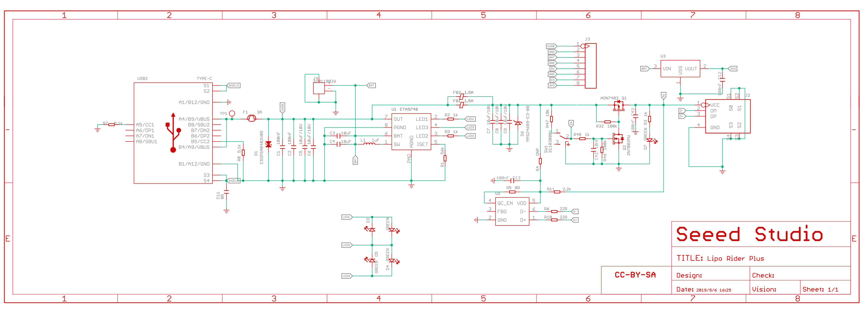Select the Lipo Rider Plus title field

(x=735, y=258)
